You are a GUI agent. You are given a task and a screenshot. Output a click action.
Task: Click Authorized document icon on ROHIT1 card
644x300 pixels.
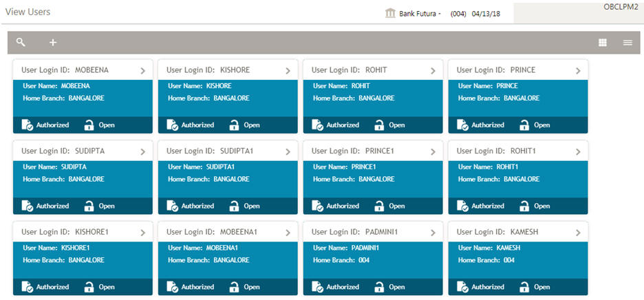coord(462,206)
